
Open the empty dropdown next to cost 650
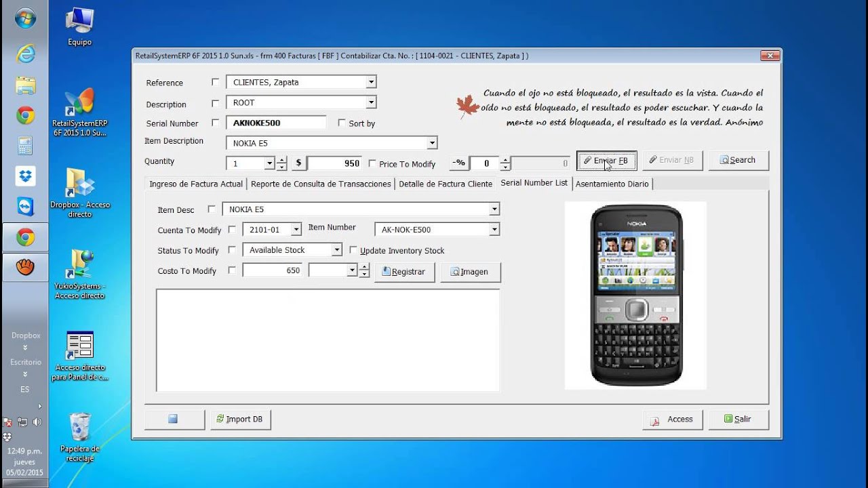(x=352, y=270)
